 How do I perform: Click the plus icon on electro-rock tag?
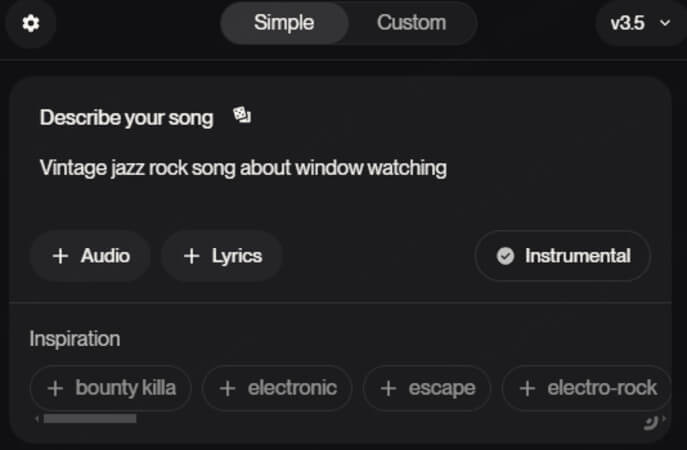tap(527, 388)
